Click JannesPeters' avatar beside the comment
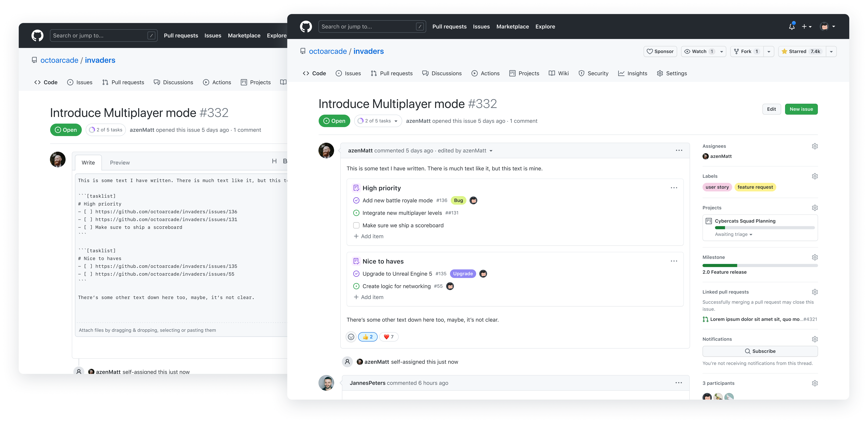This screenshot has height=423, width=868. tap(326, 383)
